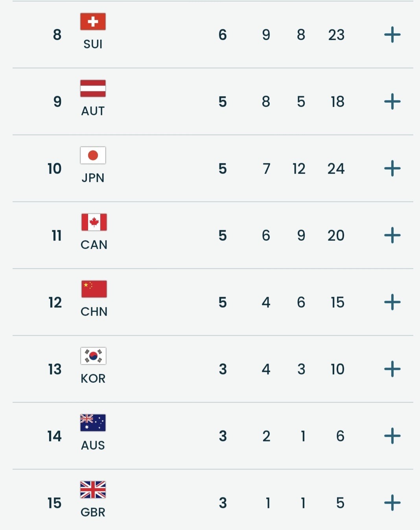The width and height of the screenshot is (420, 530).
Task: Click the Japan flag icon
Action: coord(93,155)
